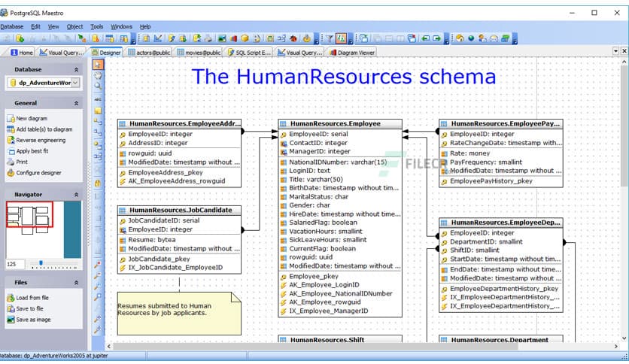The width and height of the screenshot is (629, 364).
Task: Click the zoom value field showing 125
Action: (x=15, y=264)
